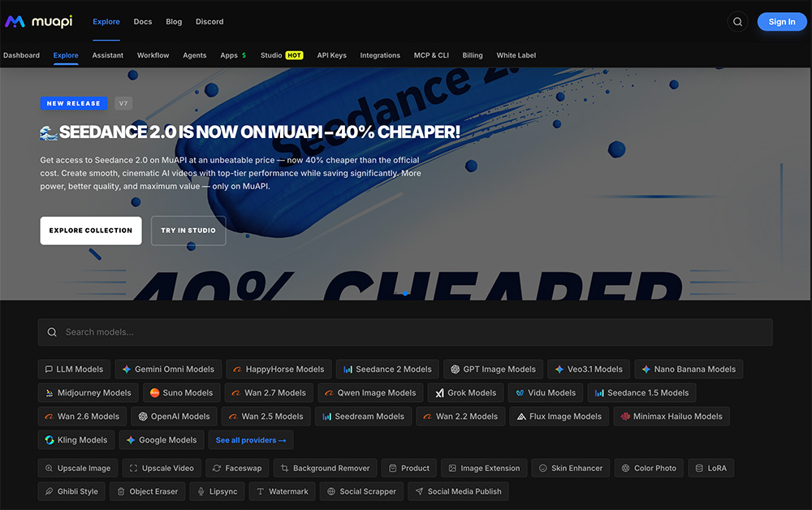This screenshot has height=510, width=812.
Task: Open the Docs top menu item
Action: coord(142,22)
